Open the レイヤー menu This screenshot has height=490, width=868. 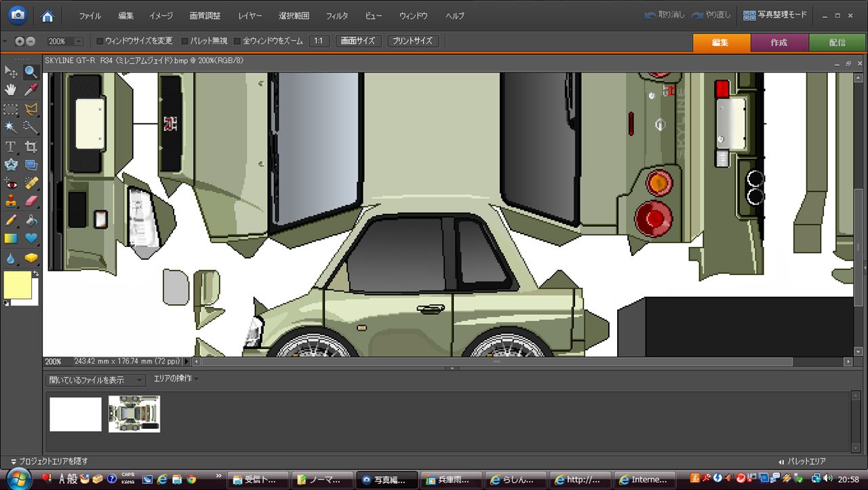point(250,16)
